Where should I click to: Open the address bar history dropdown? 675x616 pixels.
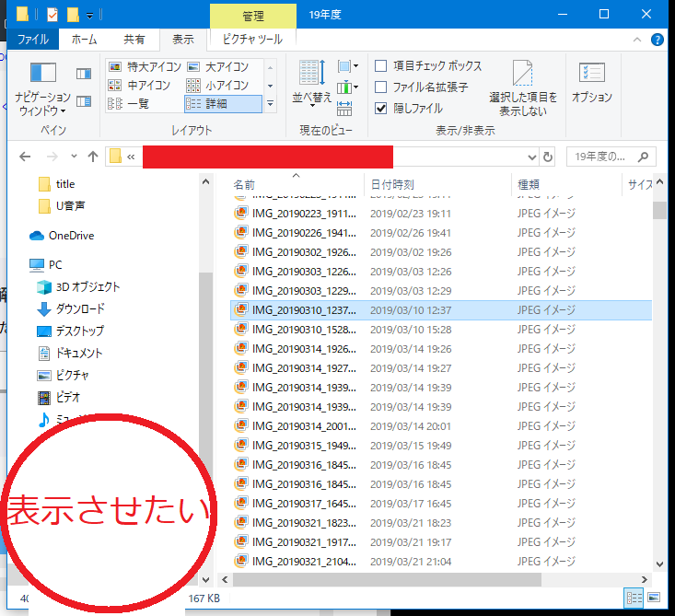click(531, 157)
